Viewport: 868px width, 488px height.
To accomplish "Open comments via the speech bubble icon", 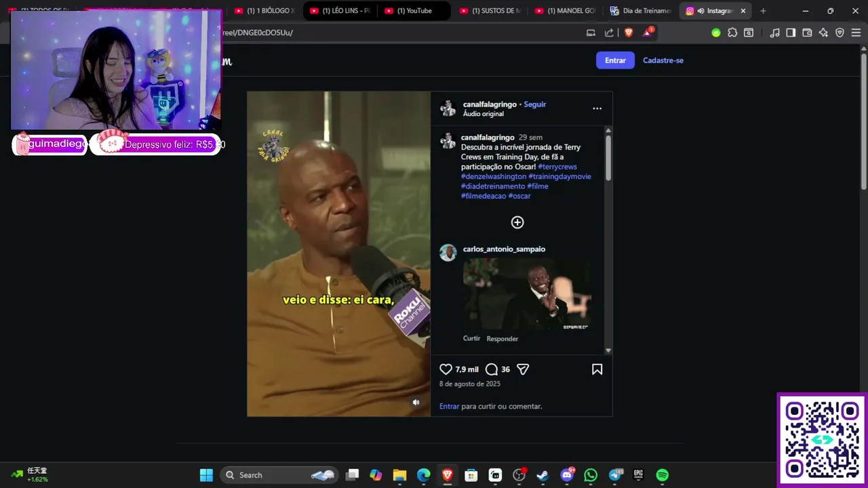I will pos(492,369).
